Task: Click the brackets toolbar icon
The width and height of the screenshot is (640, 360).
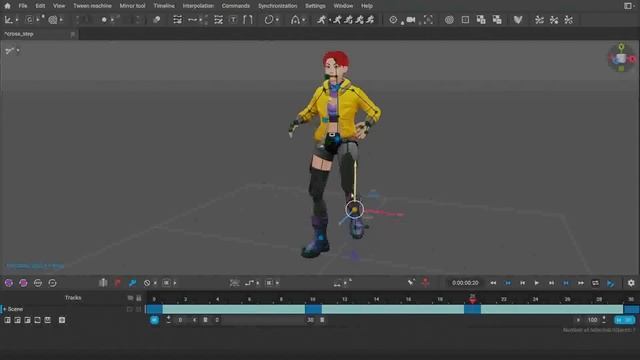Action: pyautogui.click(x=248, y=20)
